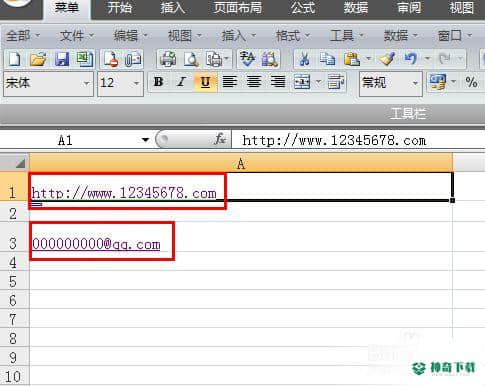485x386 pixels.
Task: Expand the 宋体 font name dropdown
Action: click(x=87, y=83)
